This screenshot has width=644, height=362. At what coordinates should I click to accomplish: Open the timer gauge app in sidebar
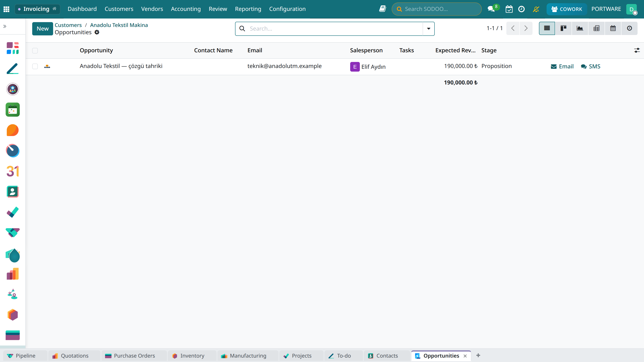pyautogui.click(x=12, y=151)
